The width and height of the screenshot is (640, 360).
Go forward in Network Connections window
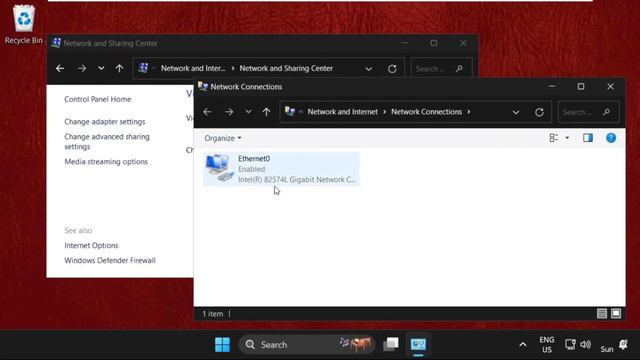[x=229, y=112]
